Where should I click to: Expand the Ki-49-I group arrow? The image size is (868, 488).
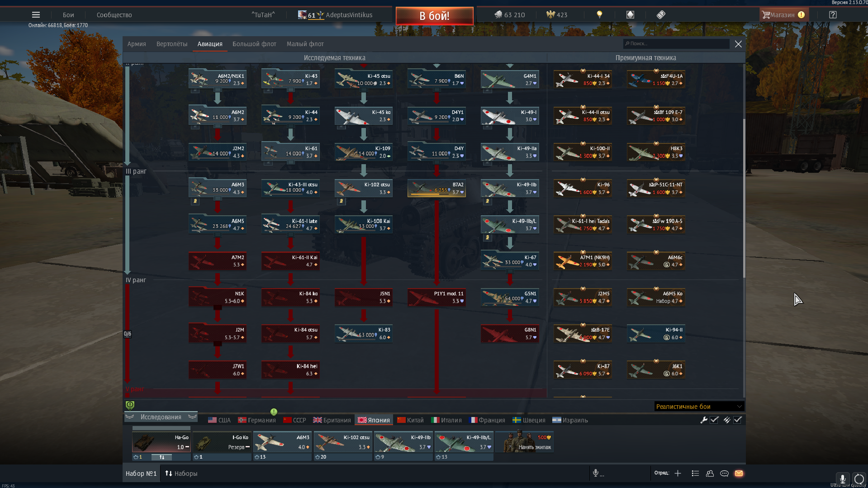tap(487, 127)
